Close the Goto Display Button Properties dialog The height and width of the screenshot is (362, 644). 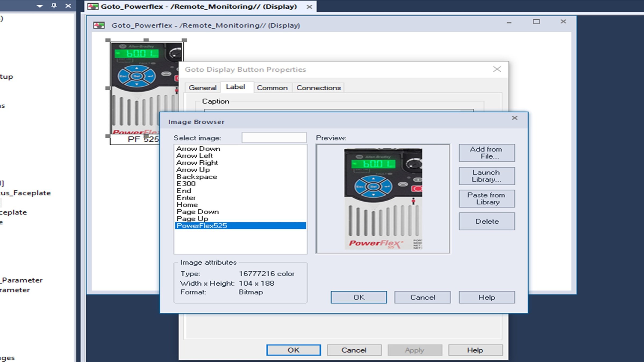[497, 69]
